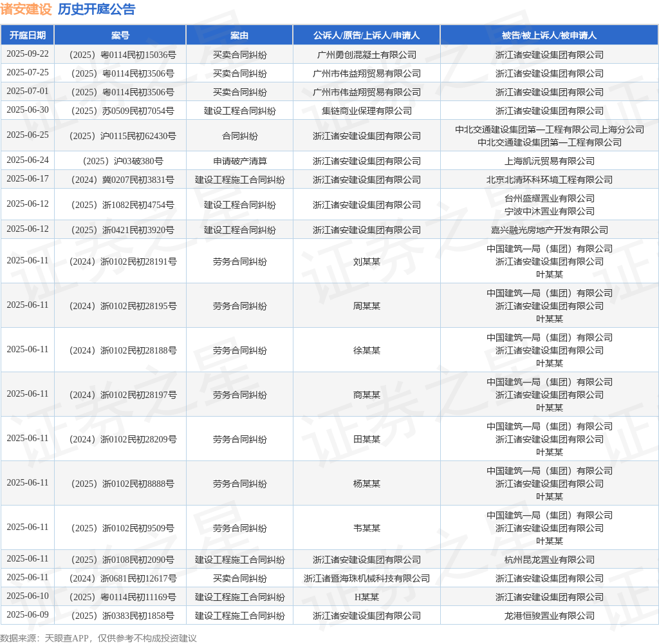Viewport: 659px width, 644px height.
Task: Click plaintiff 刘某某
Action: (366, 261)
